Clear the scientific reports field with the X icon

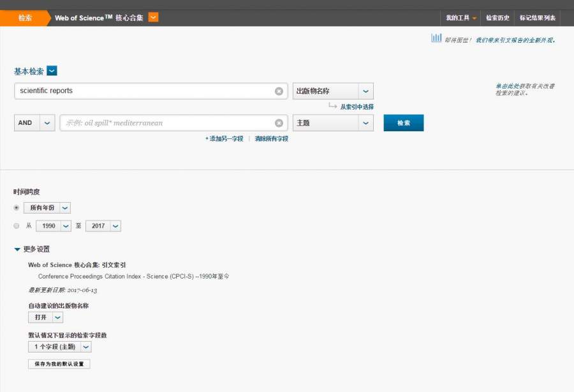click(x=279, y=91)
